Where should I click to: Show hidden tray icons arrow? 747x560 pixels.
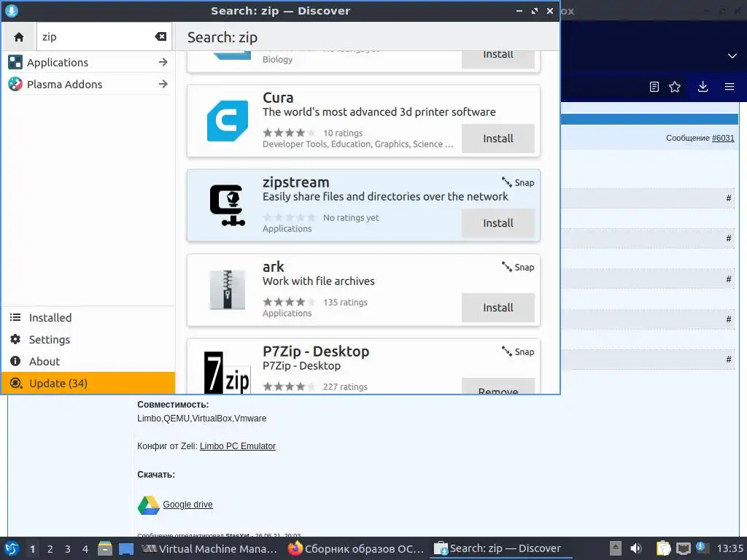click(616, 548)
